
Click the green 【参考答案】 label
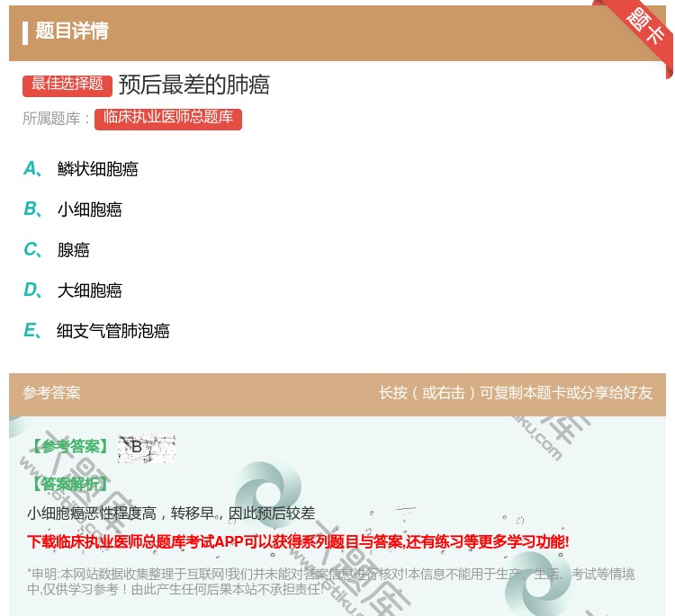(x=71, y=447)
